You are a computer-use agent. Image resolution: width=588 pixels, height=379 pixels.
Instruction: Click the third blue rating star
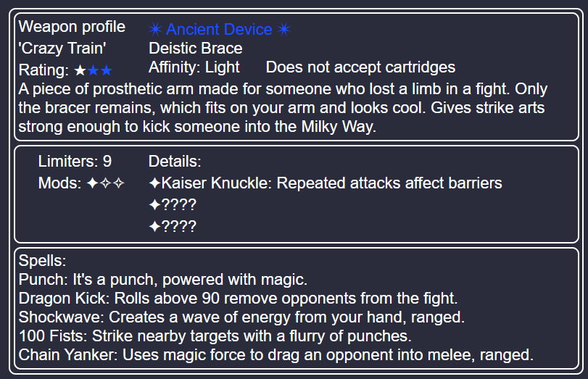107,70
